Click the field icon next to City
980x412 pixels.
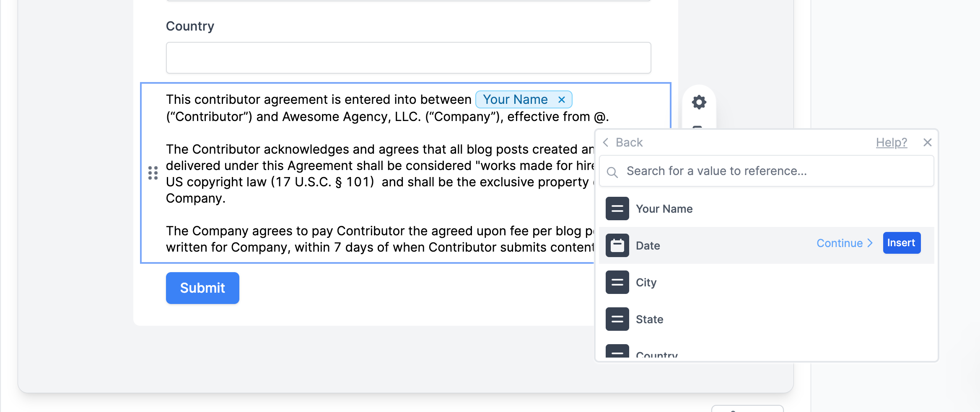click(x=617, y=282)
